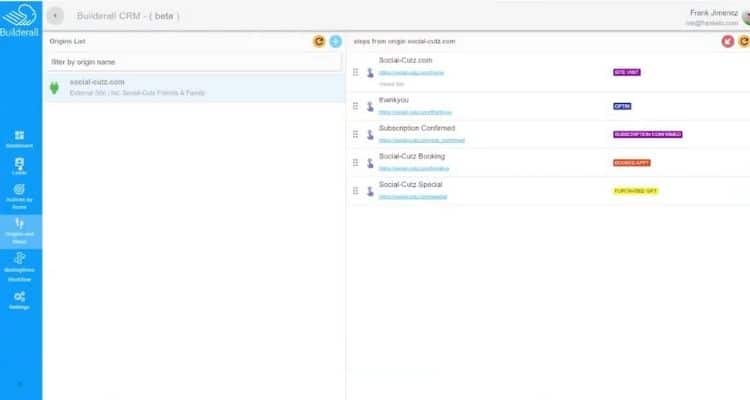The width and height of the screenshot is (750, 400).
Task: Refresh the Origins List with orange icon
Action: click(319, 41)
